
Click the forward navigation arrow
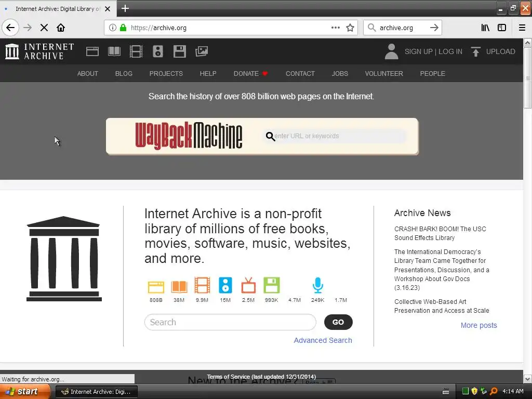click(x=28, y=28)
